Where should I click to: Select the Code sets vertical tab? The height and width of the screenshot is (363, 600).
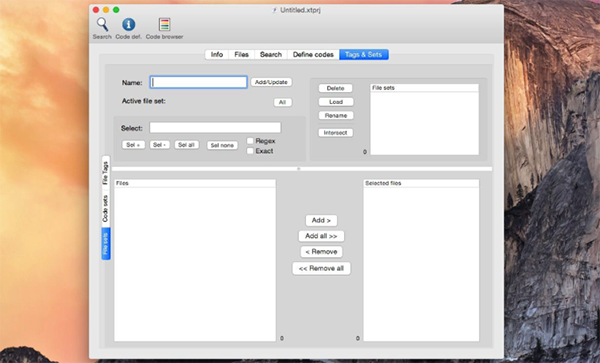(x=105, y=208)
